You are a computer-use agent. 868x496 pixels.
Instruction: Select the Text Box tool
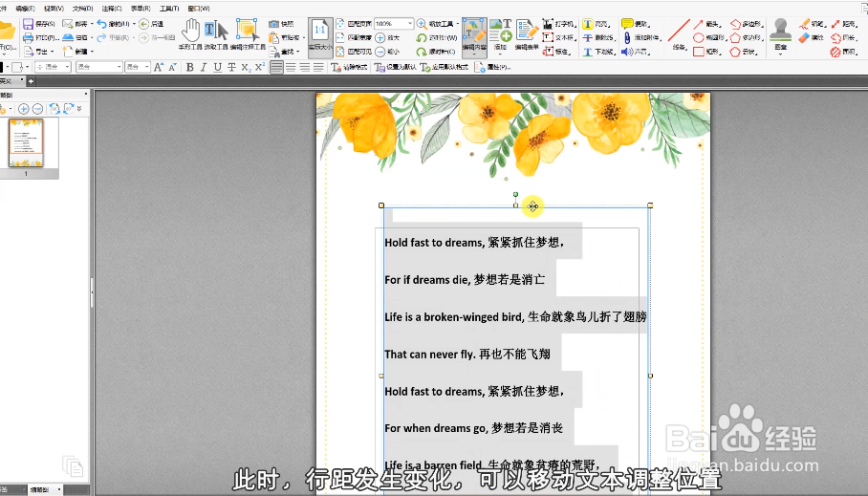click(x=559, y=37)
